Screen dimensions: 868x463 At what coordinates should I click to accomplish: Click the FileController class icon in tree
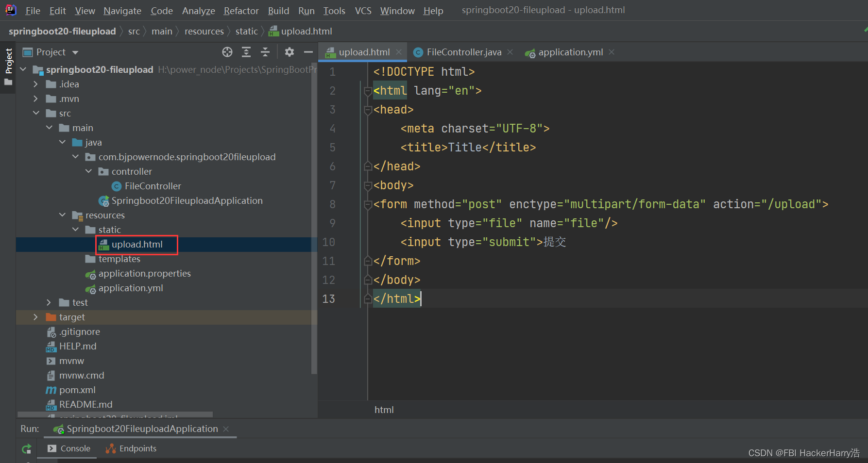[117, 186]
